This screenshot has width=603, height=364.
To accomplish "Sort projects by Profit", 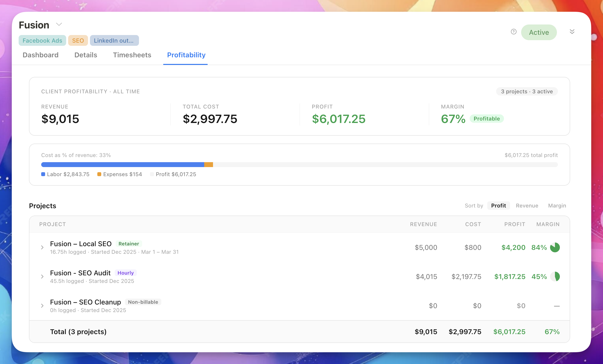I will 498,206.
